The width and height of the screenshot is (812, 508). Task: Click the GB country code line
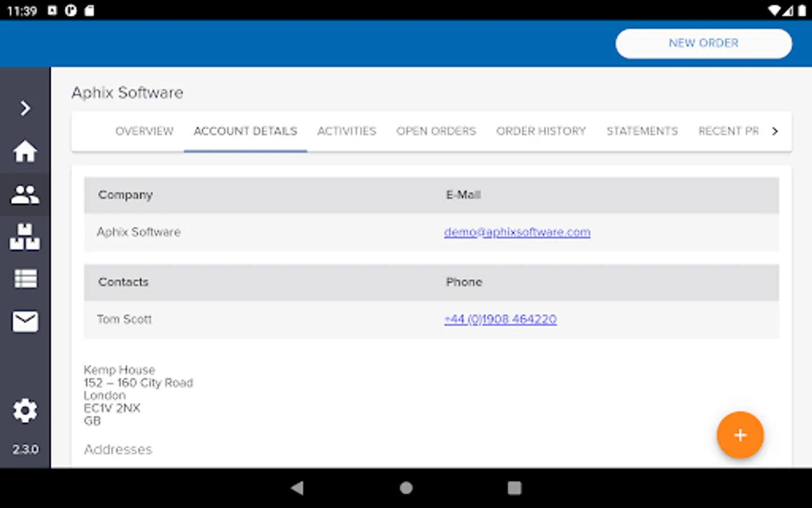[92, 421]
